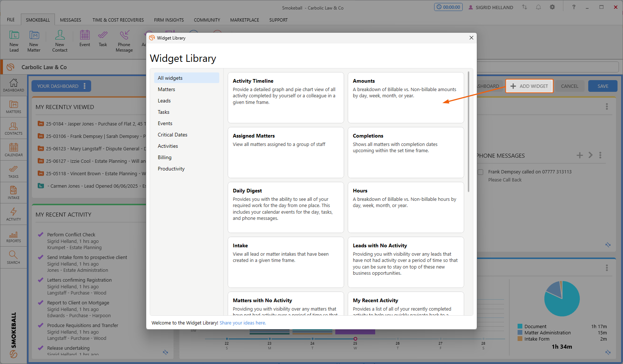Click the New Lead ribbon icon
623x364 pixels.
pos(14,41)
